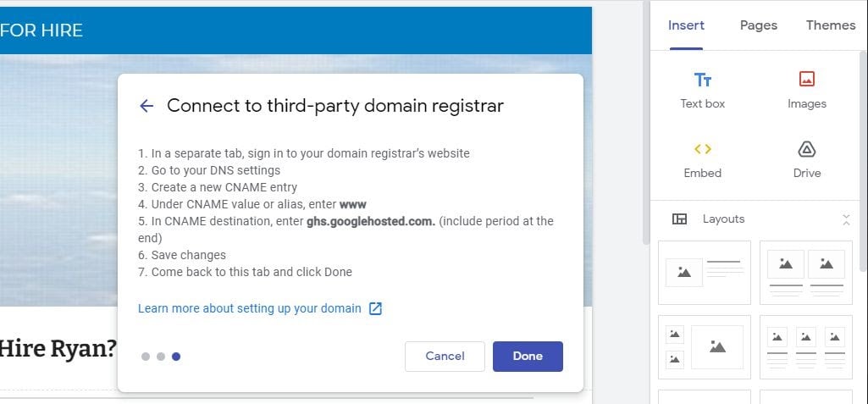
Task: Select the Embed option
Action: tap(702, 159)
